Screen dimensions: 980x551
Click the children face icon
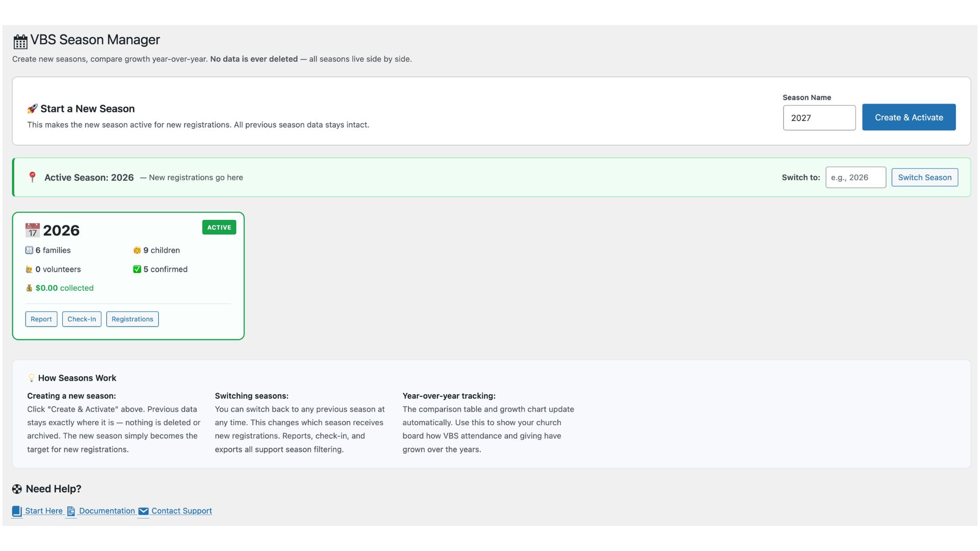pyautogui.click(x=137, y=250)
